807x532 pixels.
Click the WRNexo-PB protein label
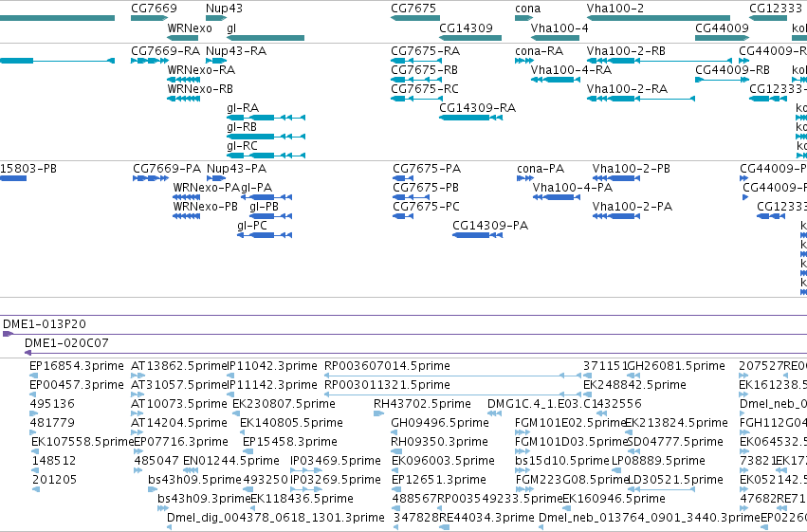tap(206, 207)
